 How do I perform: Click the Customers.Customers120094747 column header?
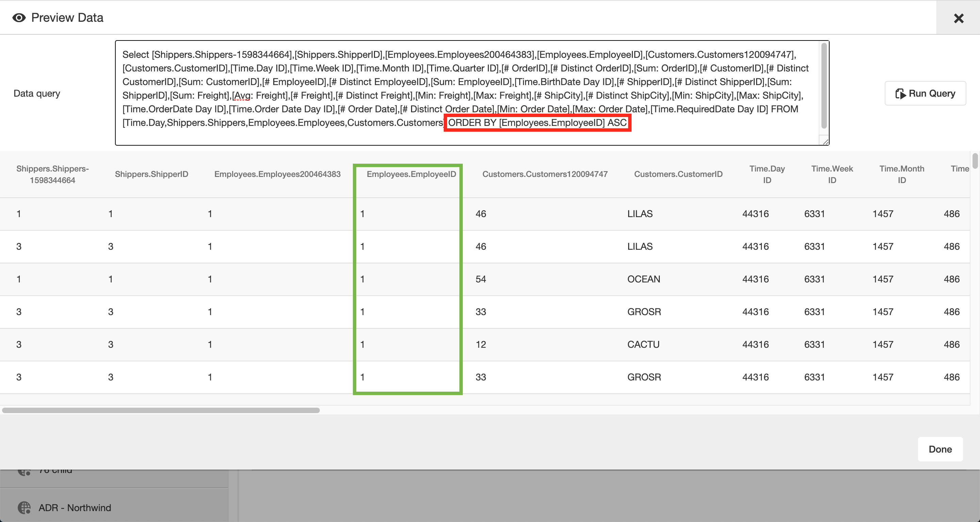coord(545,174)
